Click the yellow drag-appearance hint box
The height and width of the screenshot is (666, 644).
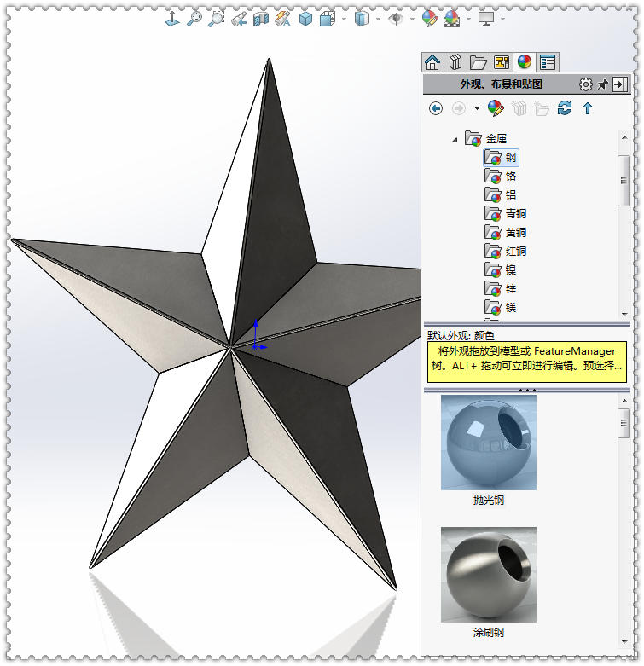pyautogui.click(x=527, y=362)
